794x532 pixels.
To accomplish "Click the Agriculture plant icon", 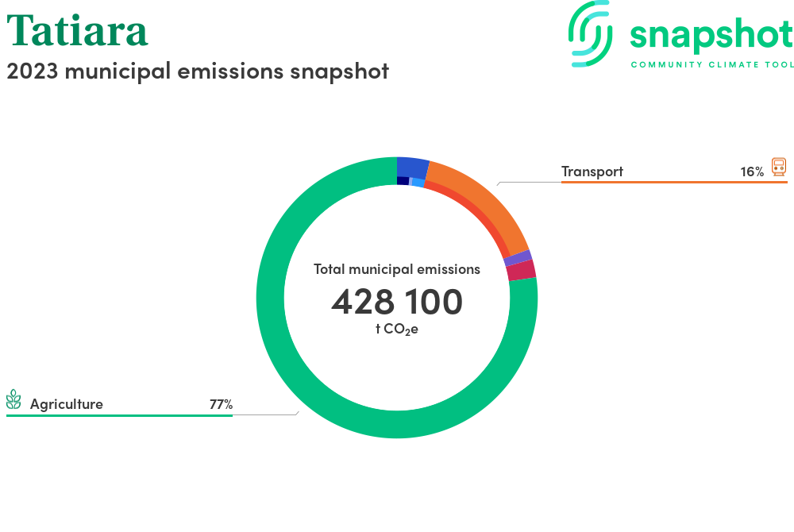I will [x=13, y=399].
